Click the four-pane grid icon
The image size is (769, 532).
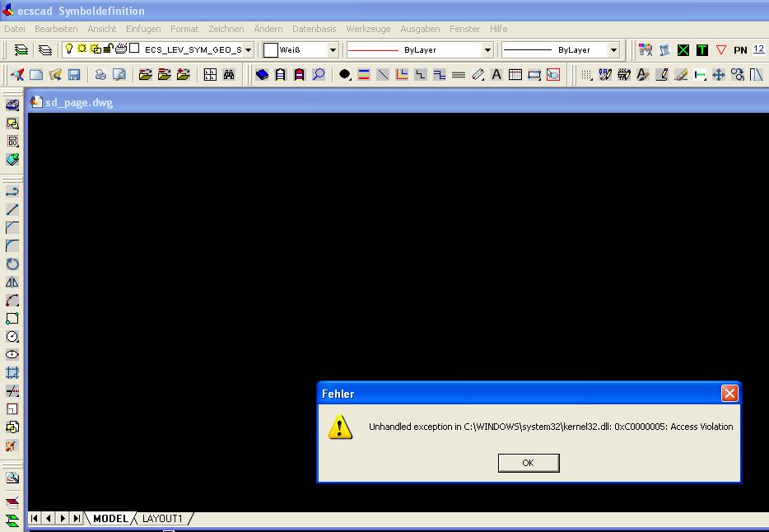[210, 74]
